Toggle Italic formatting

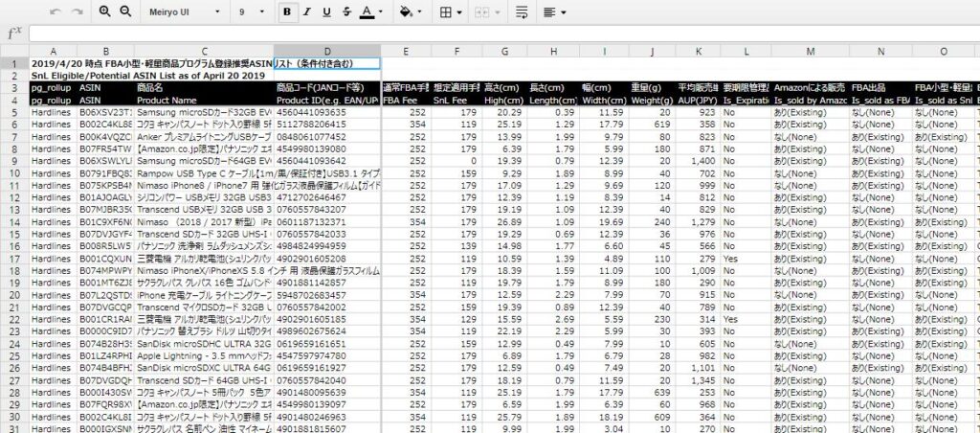pos(306,11)
